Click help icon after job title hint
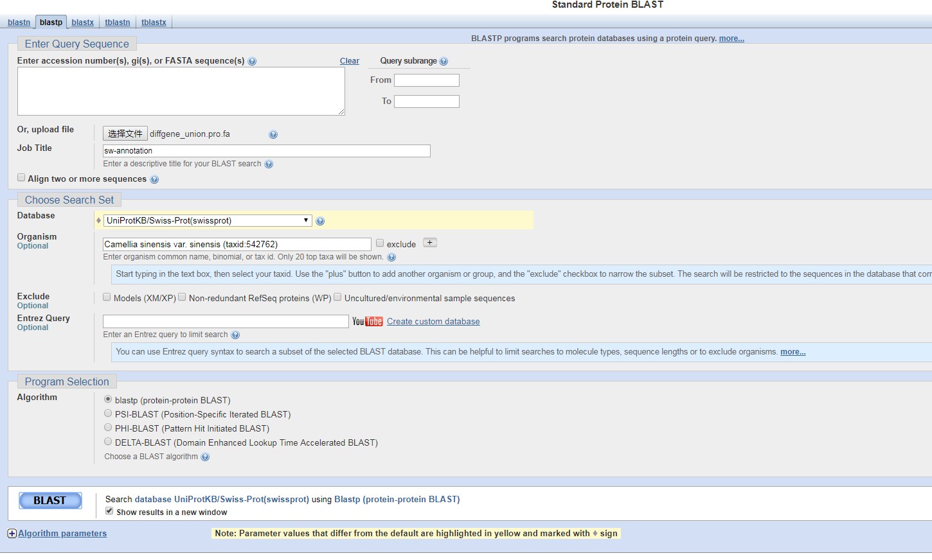 click(269, 164)
